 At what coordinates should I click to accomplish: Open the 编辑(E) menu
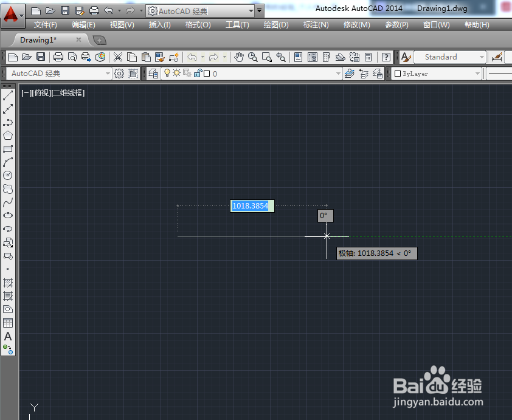click(x=83, y=25)
